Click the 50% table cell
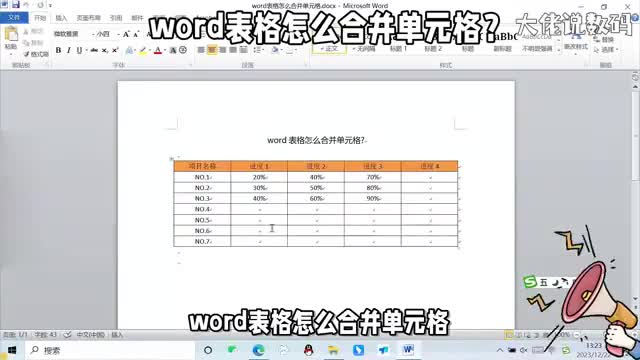Screen dimensions: 640x360 tap(316, 188)
